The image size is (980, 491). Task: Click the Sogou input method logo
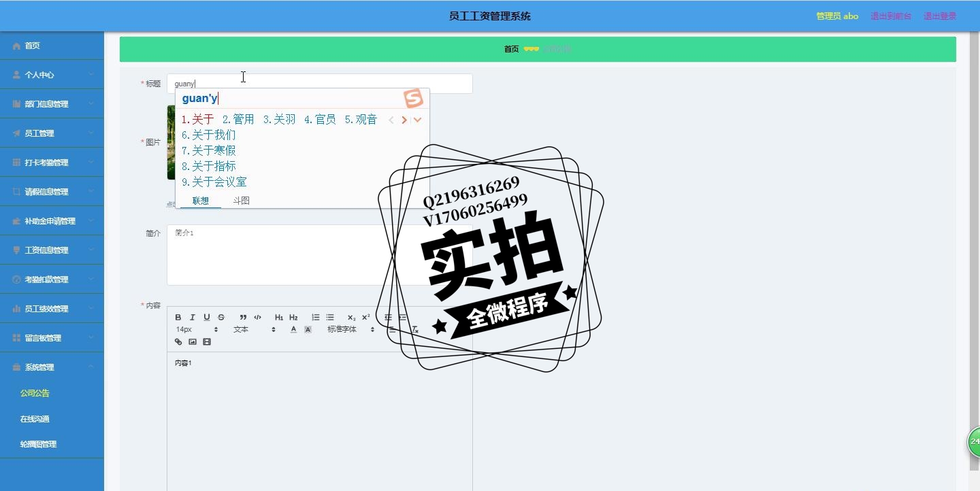413,99
